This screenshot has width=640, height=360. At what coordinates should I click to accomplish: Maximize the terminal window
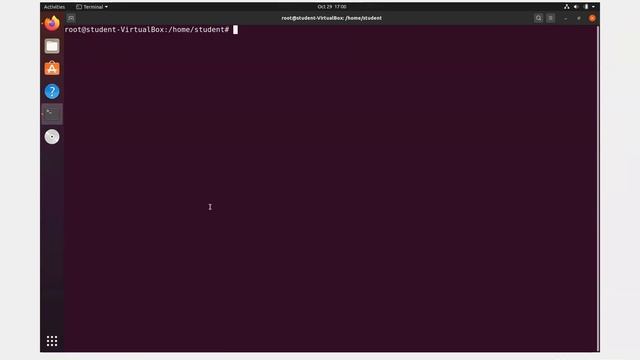[579, 18]
